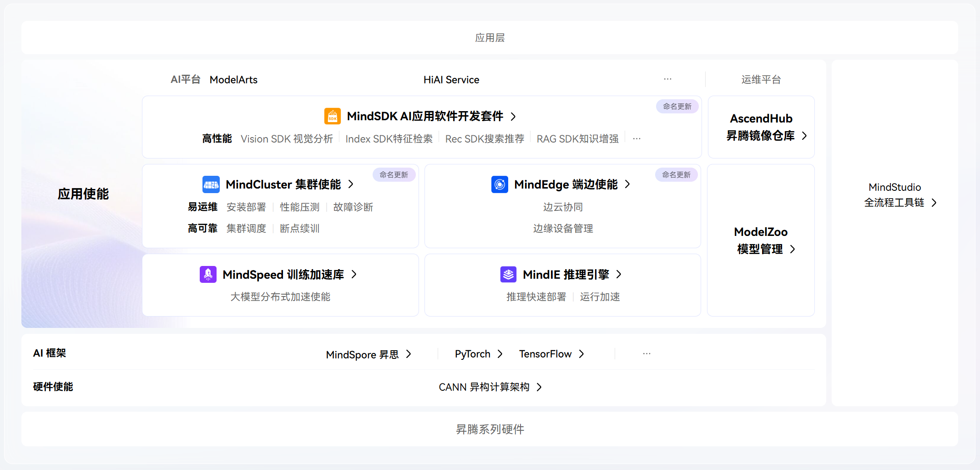This screenshot has width=980, height=470.
Task: Click 大模型分布式加速使能 under MindSpeed
Action: pos(280,297)
